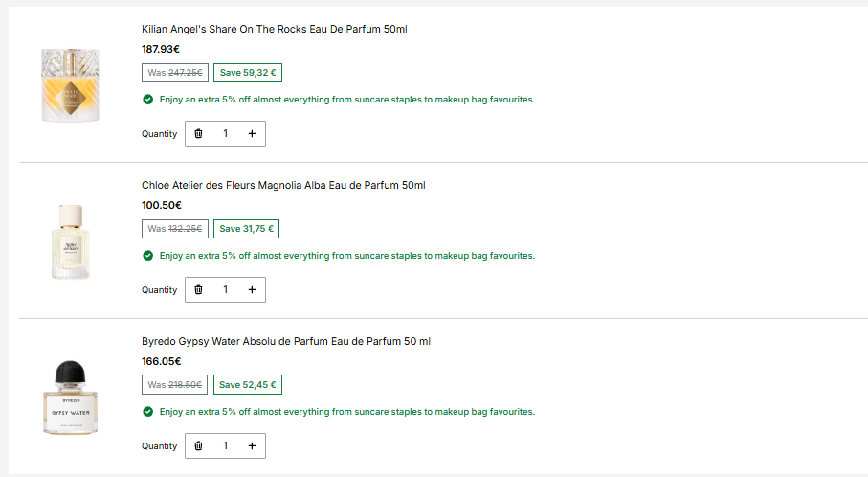Viewport: 868px width, 477px height.
Task: Open Chloé Atelier des Fleurs Magnolia Alba product link
Action: [283, 185]
